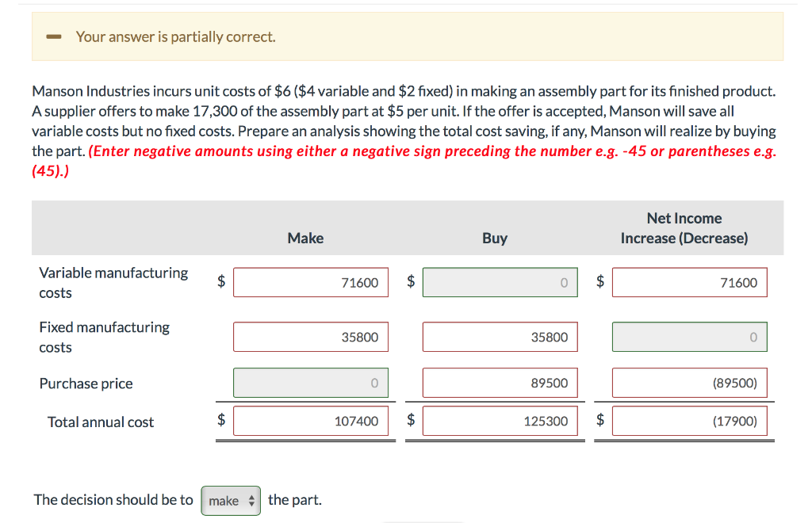Click the partially correct status icon
812x523 pixels.
click(52, 36)
